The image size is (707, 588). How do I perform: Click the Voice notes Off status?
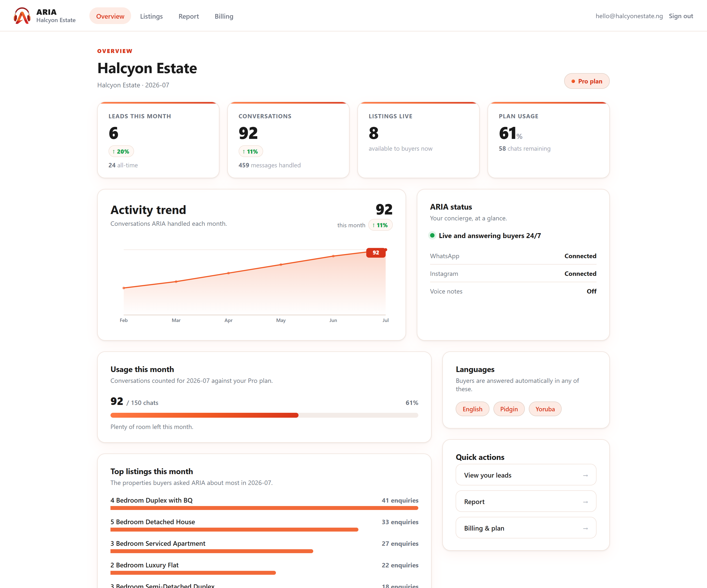point(591,291)
